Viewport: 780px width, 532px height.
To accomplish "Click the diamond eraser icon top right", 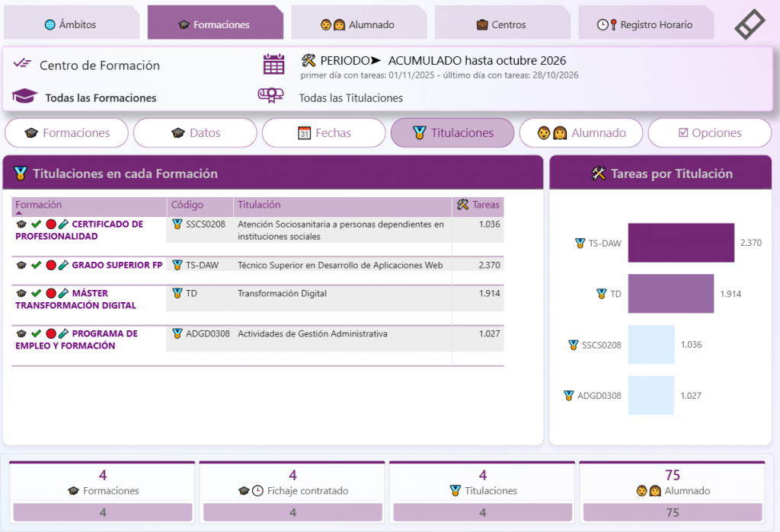I will pyautogui.click(x=750, y=24).
